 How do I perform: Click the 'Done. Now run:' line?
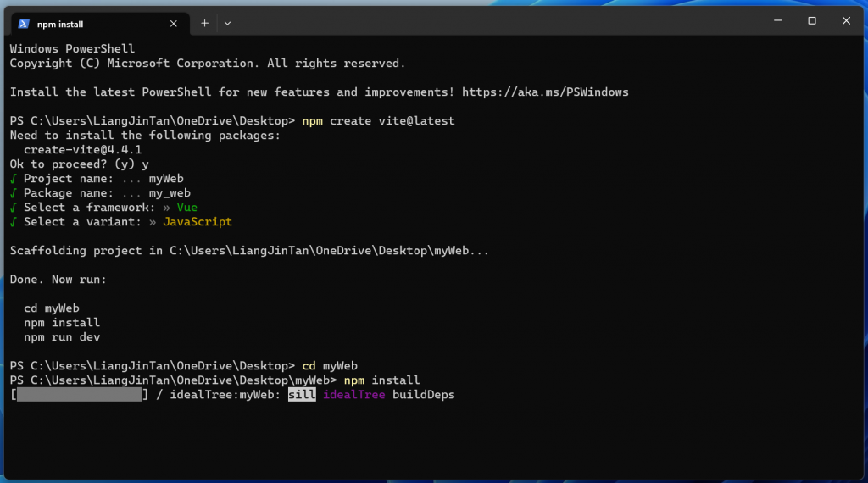[x=58, y=280]
